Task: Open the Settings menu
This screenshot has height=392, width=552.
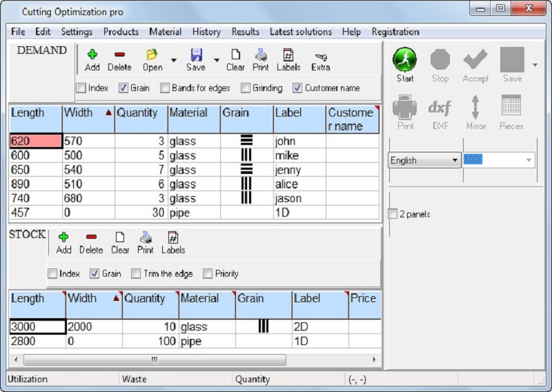Action: coord(77,32)
